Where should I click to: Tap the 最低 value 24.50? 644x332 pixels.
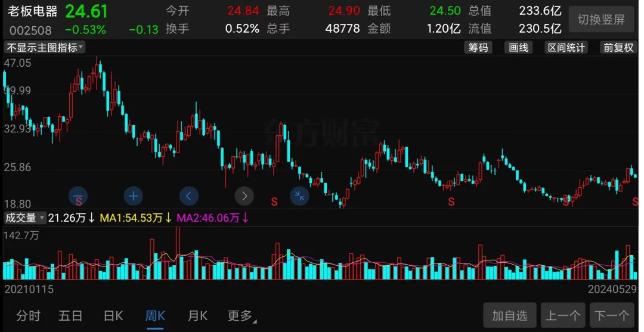pos(445,11)
